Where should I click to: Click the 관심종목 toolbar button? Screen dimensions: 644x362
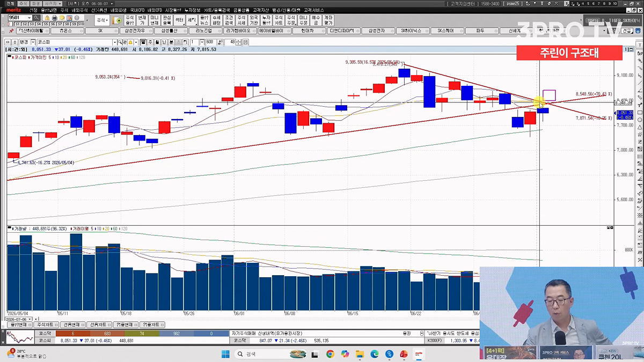(x=167, y=20)
